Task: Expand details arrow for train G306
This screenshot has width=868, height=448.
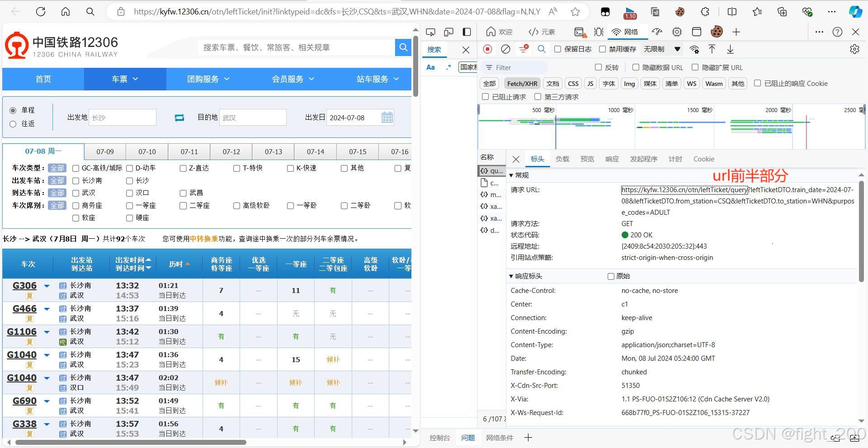Action: 47,286
